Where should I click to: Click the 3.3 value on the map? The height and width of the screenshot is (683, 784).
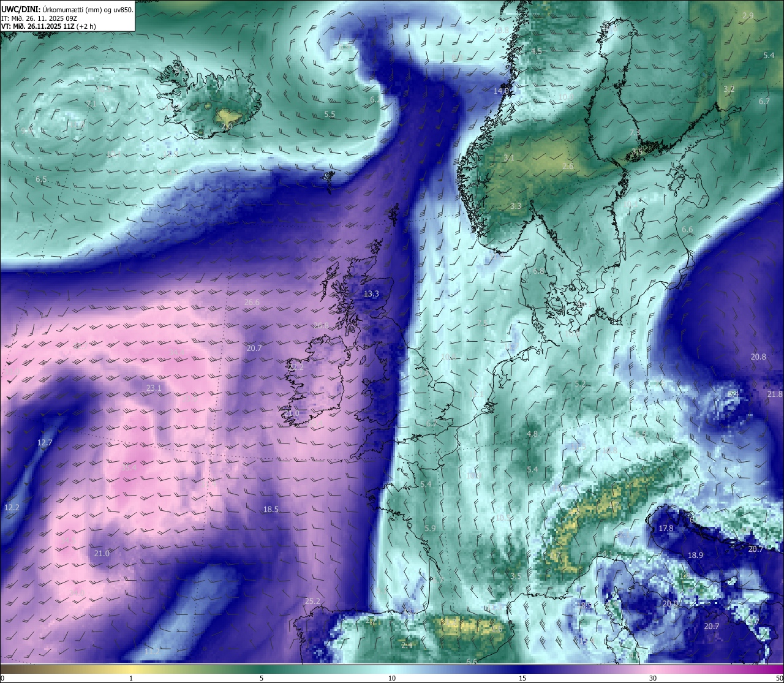click(x=516, y=206)
